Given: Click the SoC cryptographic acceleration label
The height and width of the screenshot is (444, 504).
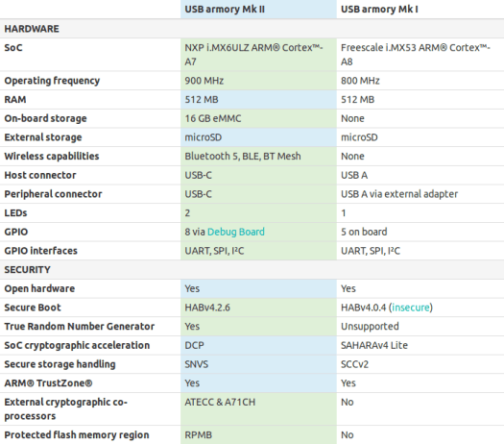Looking at the screenshot, I should click(x=77, y=345).
